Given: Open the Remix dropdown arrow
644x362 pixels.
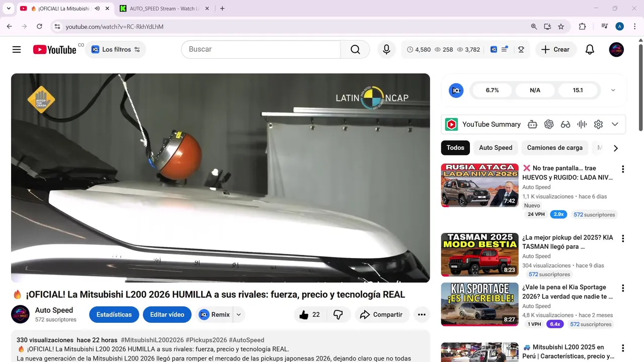Looking at the screenshot, I should coord(239,315).
